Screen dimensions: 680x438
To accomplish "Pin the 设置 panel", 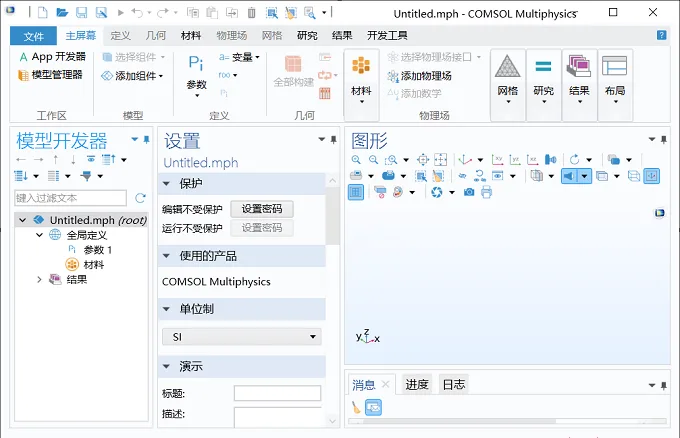I will pyautogui.click(x=333, y=140).
